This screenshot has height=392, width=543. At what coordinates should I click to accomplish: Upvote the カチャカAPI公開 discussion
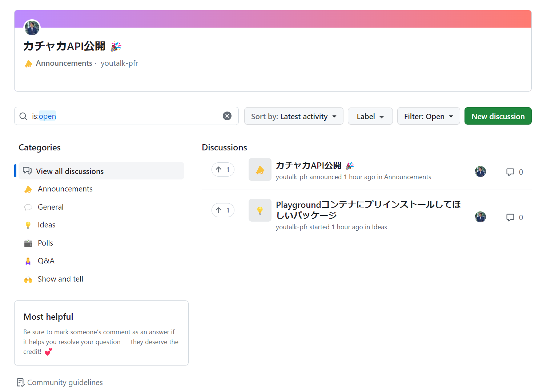[x=223, y=170]
